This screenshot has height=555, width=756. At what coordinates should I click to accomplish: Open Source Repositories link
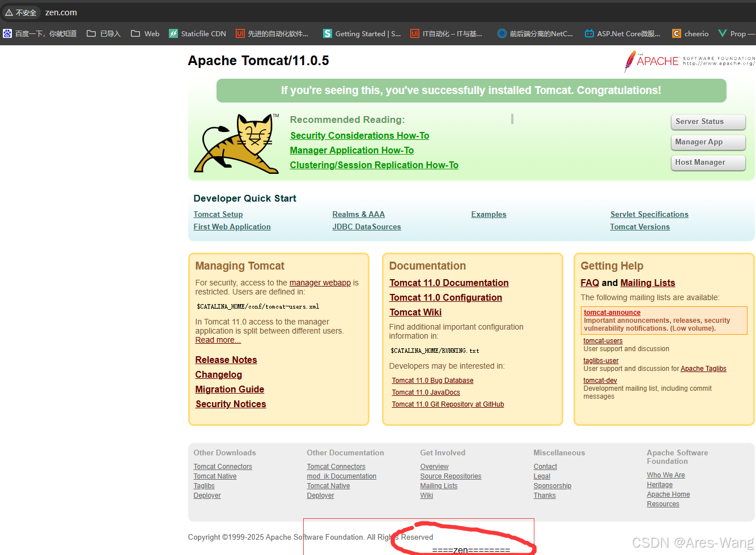coord(451,476)
